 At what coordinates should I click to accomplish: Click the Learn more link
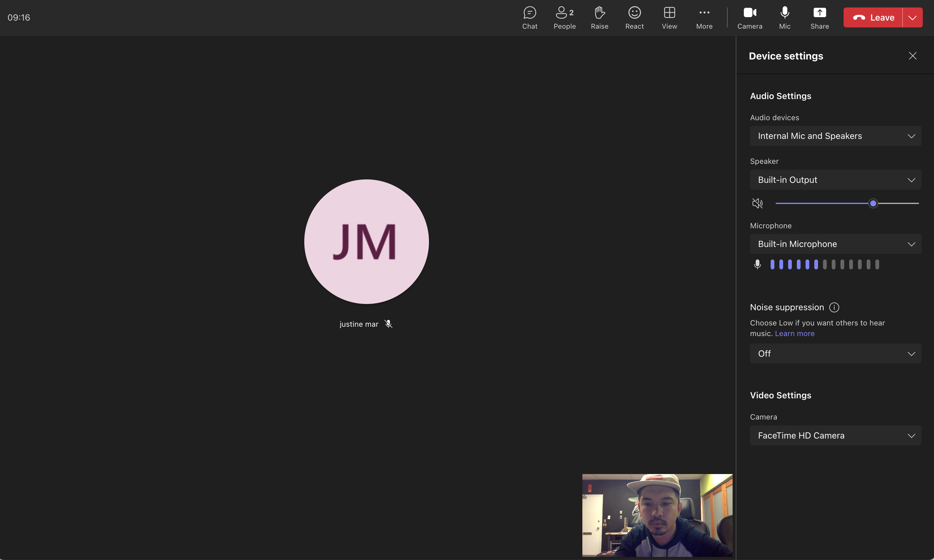794,334
